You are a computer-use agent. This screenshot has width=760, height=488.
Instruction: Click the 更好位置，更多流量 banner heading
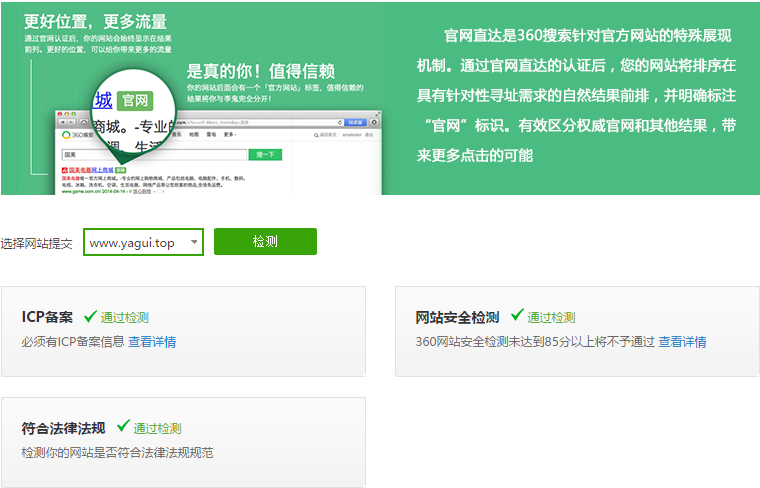(95, 21)
